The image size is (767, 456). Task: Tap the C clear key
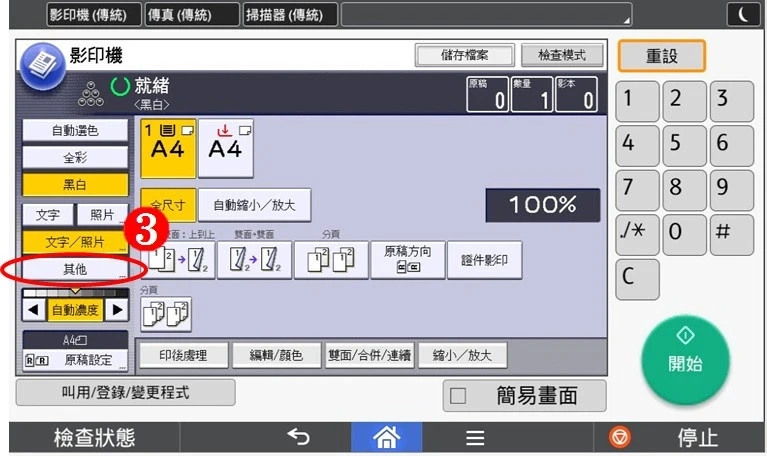point(637,279)
